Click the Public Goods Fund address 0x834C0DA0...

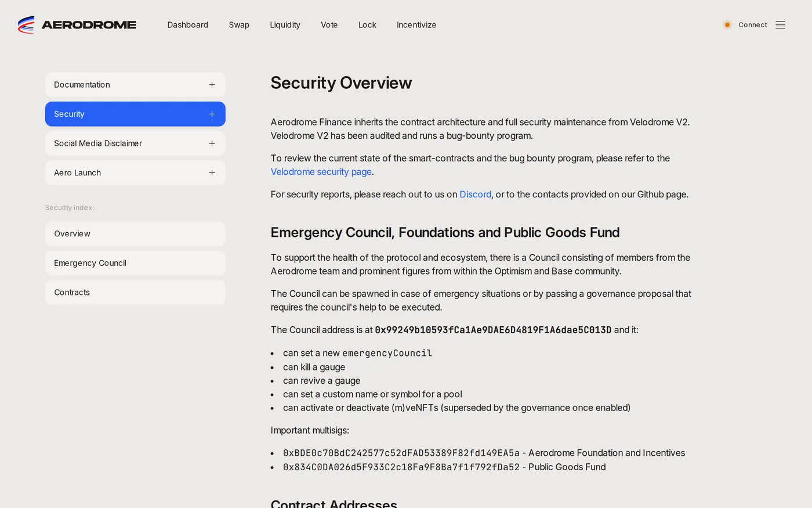(x=401, y=467)
